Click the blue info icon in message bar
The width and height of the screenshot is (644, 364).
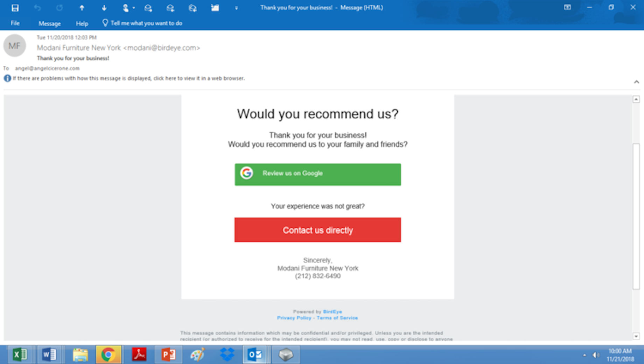coord(7,78)
